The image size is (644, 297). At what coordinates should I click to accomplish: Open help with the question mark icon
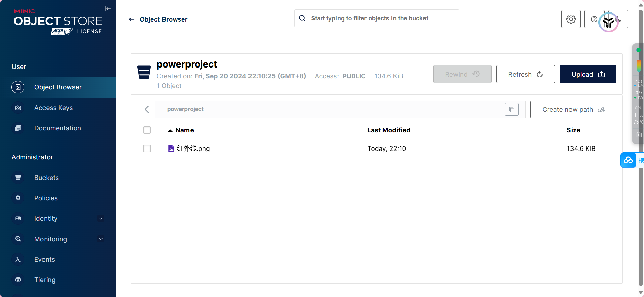(594, 19)
